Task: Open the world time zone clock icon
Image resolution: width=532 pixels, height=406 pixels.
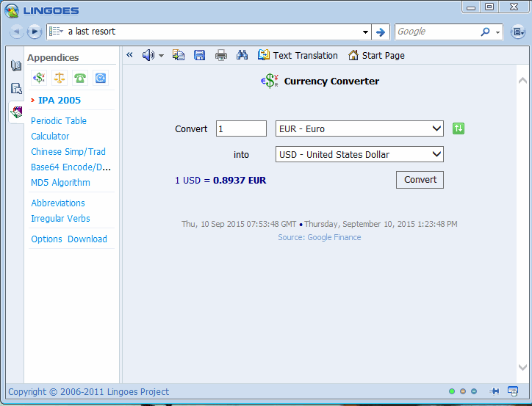Action: [101, 78]
